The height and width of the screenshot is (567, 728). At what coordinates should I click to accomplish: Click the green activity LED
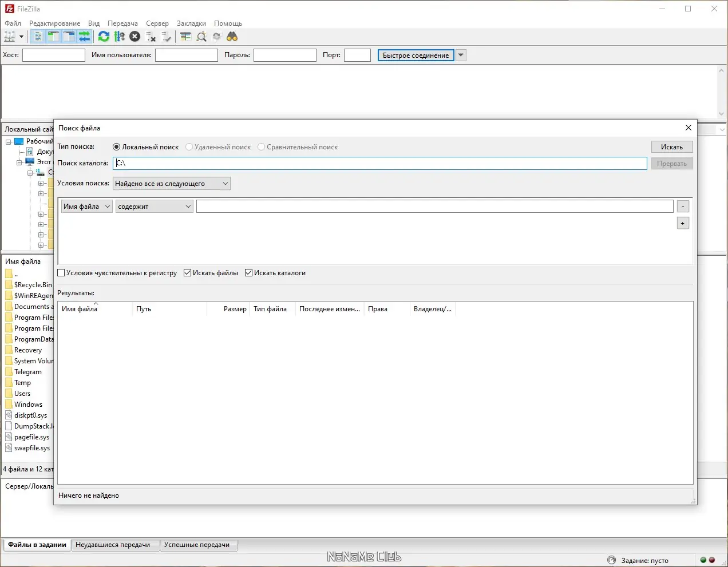click(x=703, y=560)
